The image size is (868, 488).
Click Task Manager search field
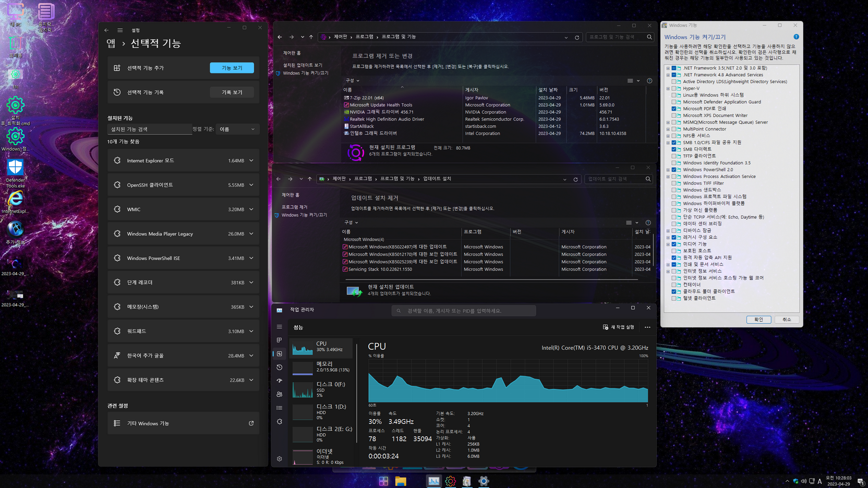click(464, 311)
